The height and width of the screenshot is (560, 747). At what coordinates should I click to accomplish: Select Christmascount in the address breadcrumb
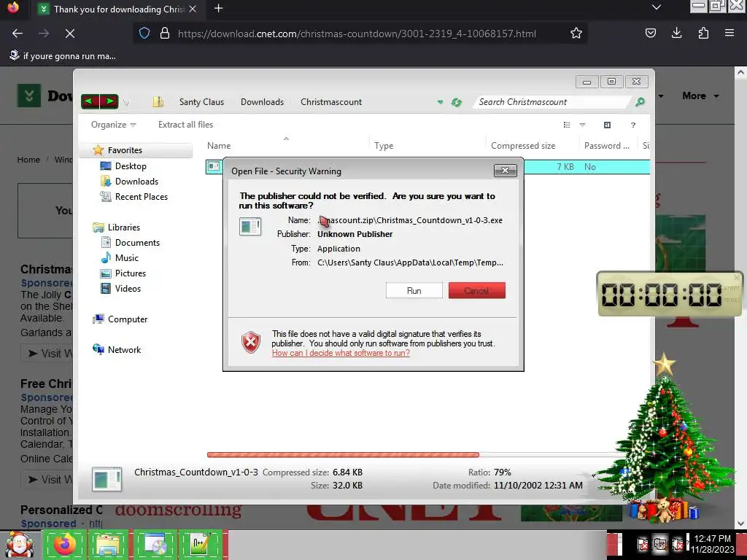click(x=331, y=102)
